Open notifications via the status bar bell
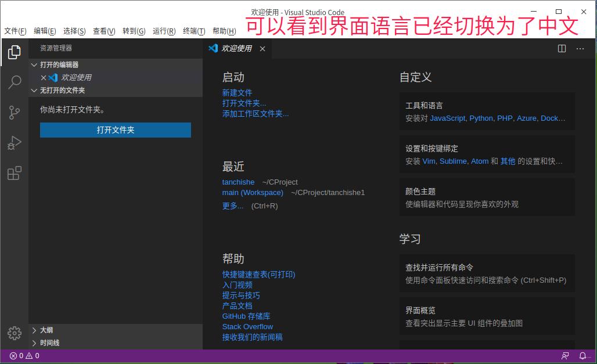Image resolution: width=597 pixels, height=364 pixels. pos(582,356)
